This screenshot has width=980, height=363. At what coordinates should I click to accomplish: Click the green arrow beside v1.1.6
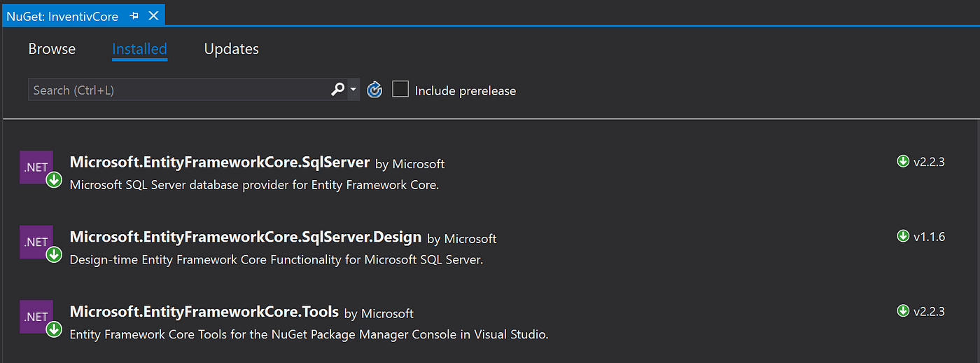pyautogui.click(x=903, y=236)
